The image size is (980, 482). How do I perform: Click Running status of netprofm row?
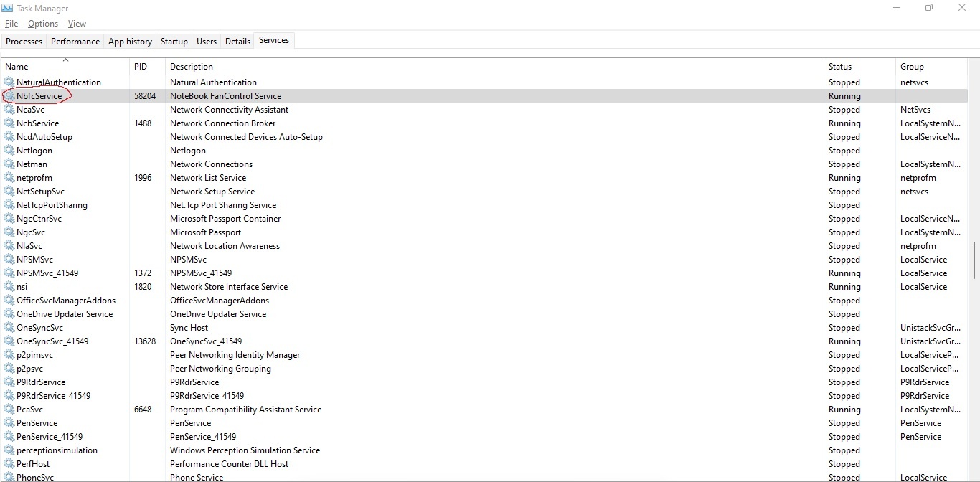click(844, 178)
